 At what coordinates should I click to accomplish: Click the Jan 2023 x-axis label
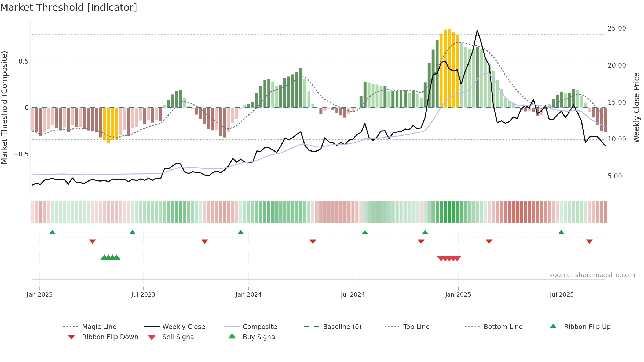(x=40, y=294)
